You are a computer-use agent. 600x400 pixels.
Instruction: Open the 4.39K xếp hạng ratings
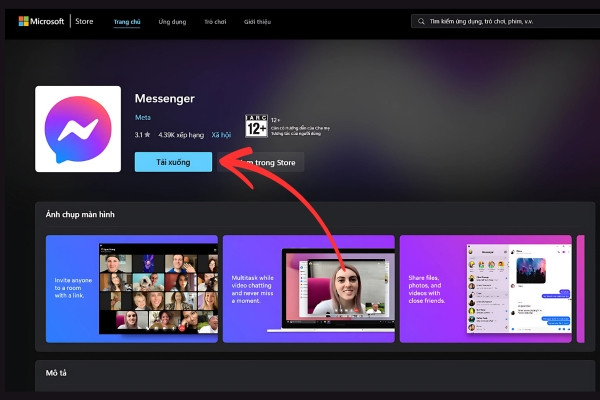point(181,135)
